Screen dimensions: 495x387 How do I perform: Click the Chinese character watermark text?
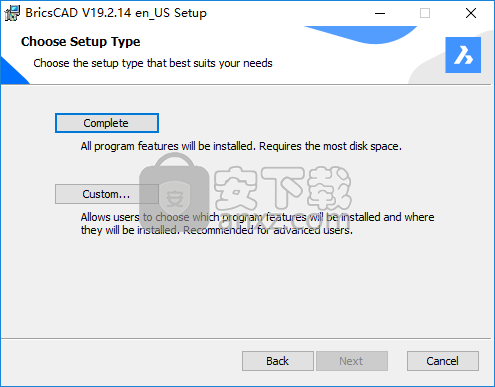[x=282, y=188]
